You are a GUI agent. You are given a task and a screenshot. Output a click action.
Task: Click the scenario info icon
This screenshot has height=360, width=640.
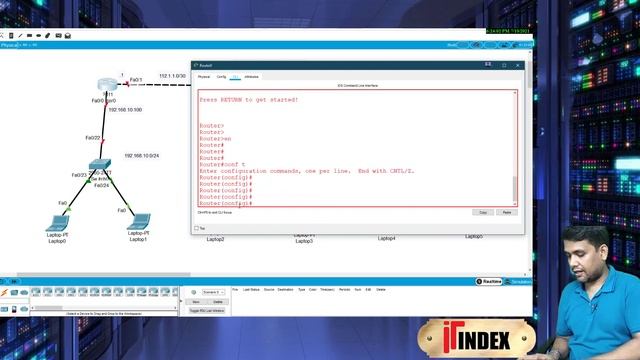(194, 292)
